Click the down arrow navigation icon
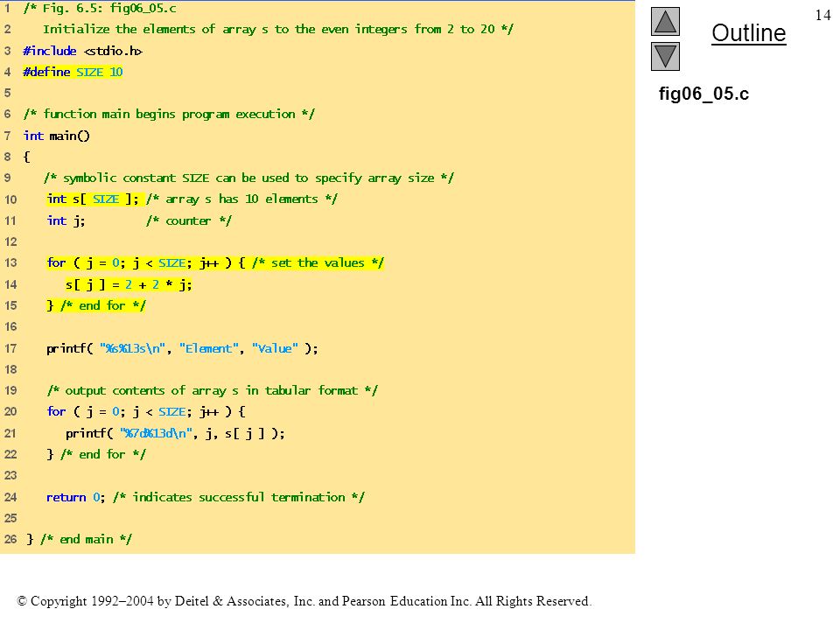840x630 pixels. 665,56
